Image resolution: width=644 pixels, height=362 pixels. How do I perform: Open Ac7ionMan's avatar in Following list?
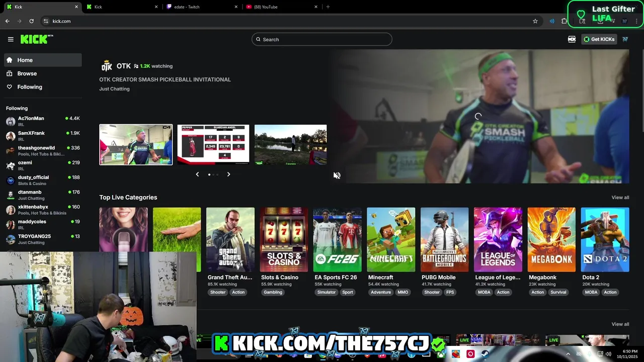tap(11, 121)
